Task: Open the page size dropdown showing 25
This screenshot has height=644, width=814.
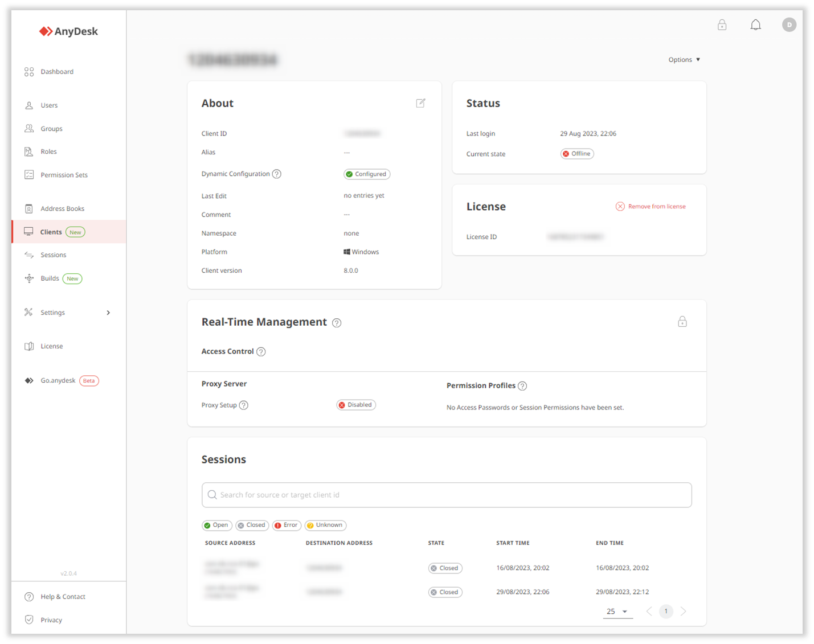Action: click(617, 611)
